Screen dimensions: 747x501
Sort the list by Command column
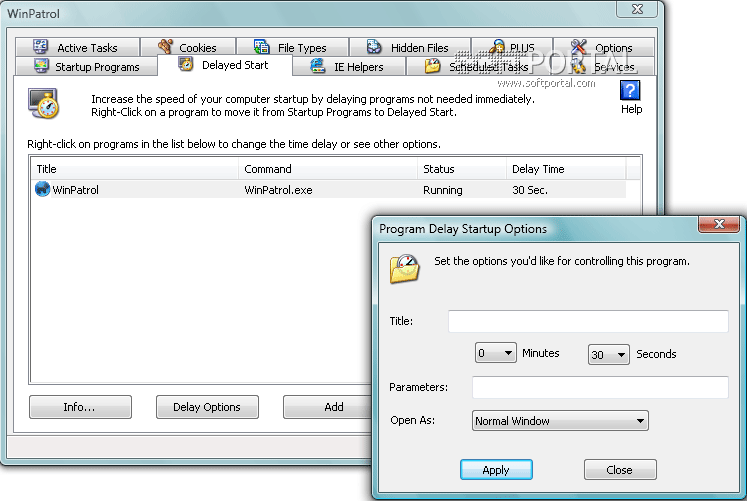click(328, 169)
